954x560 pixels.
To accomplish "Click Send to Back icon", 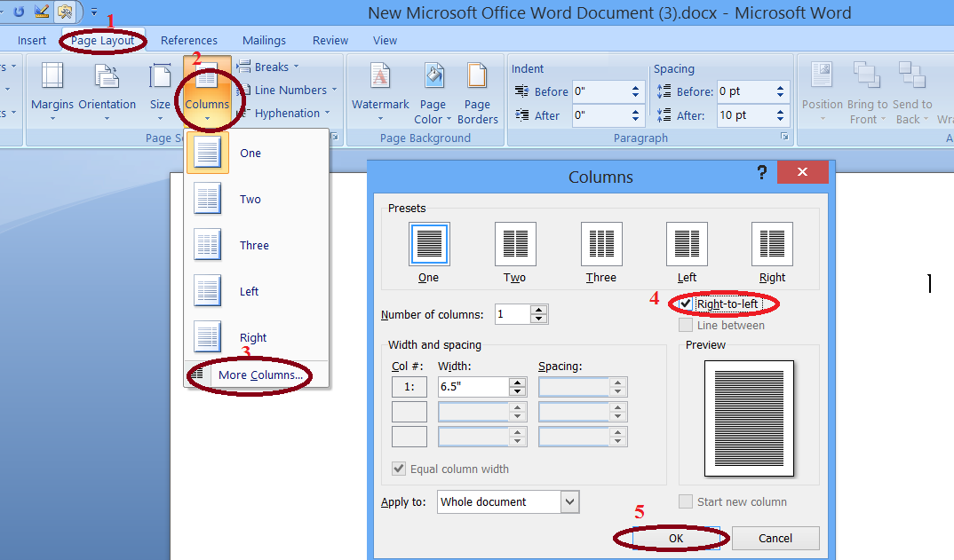I will click(913, 93).
